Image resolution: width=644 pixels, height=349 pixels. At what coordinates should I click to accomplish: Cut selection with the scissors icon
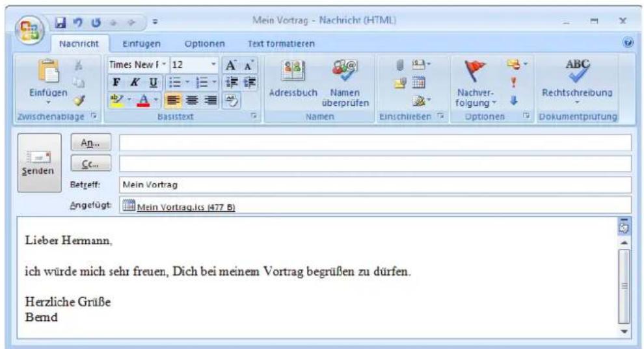point(78,65)
